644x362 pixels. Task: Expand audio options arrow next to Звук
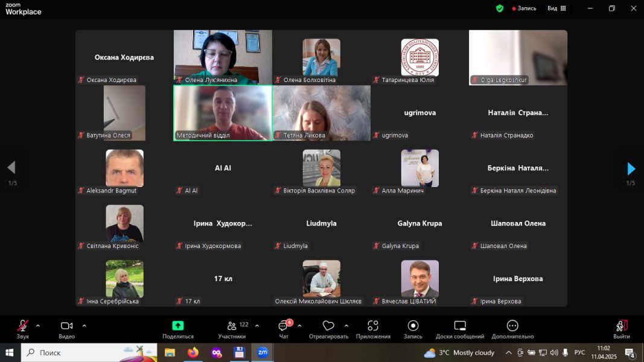tap(38, 326)
